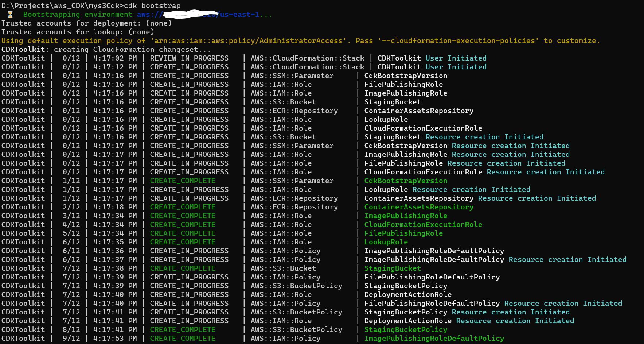Click the green CdkBootstrapVersion text
644x344 pixels.
(x=406, y=181)
